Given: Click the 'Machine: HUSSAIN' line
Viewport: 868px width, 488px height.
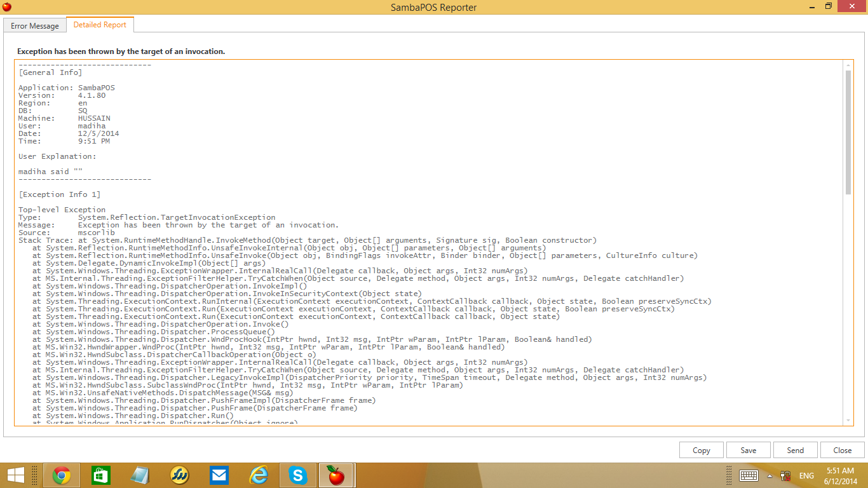Looking at the screenshot, I should pos(64,118).
